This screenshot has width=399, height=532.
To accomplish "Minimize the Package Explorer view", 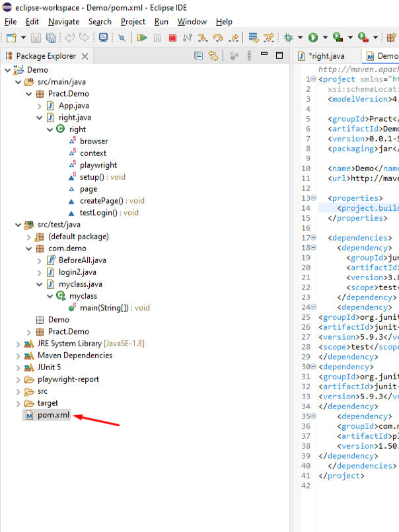I will pyautogui.click(x=264, y=54).
